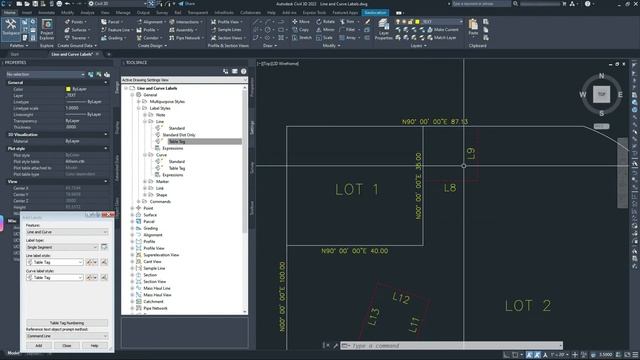Click the Toolspace panel help icon
640x360 pixels.
244,71
